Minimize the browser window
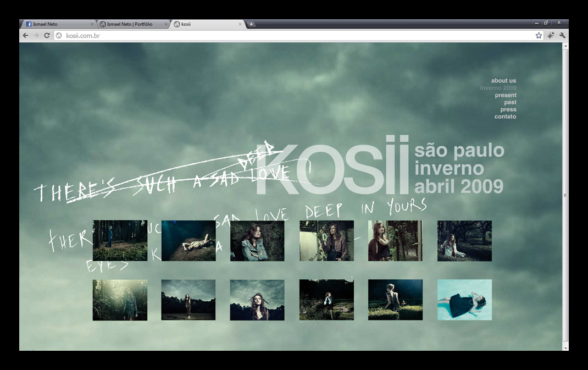 click(x=537, y=23)
